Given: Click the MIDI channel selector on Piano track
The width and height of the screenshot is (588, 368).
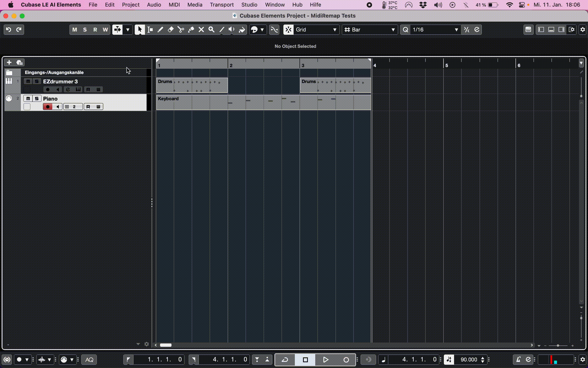Looking at the screenshot, I should point(73,107).
